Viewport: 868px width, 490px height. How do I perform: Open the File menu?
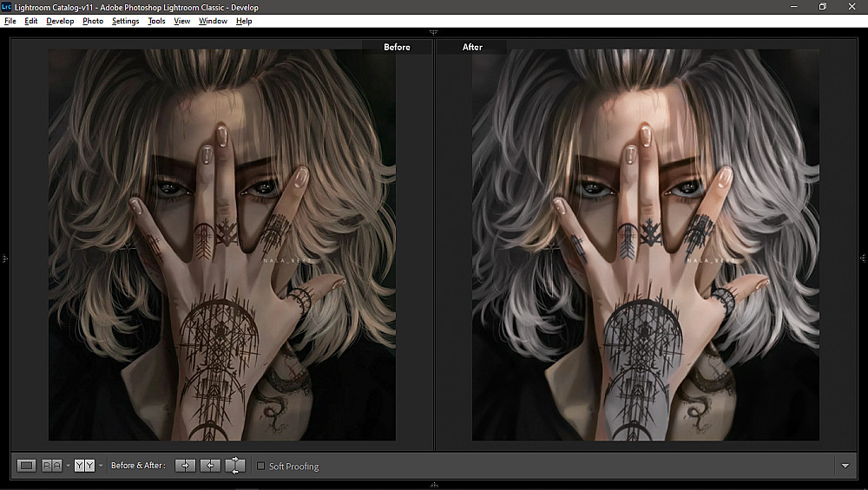(10, 21)
